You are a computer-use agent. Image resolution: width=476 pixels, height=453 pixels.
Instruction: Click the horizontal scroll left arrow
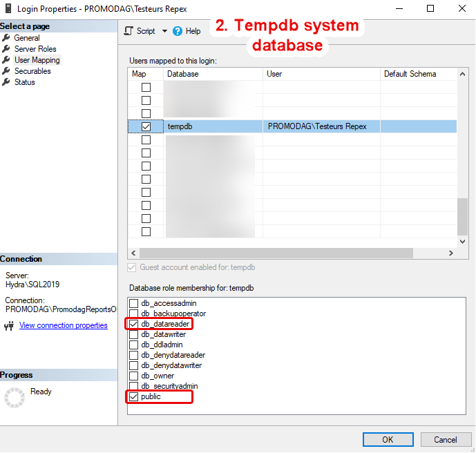click(x=133, y=253)
